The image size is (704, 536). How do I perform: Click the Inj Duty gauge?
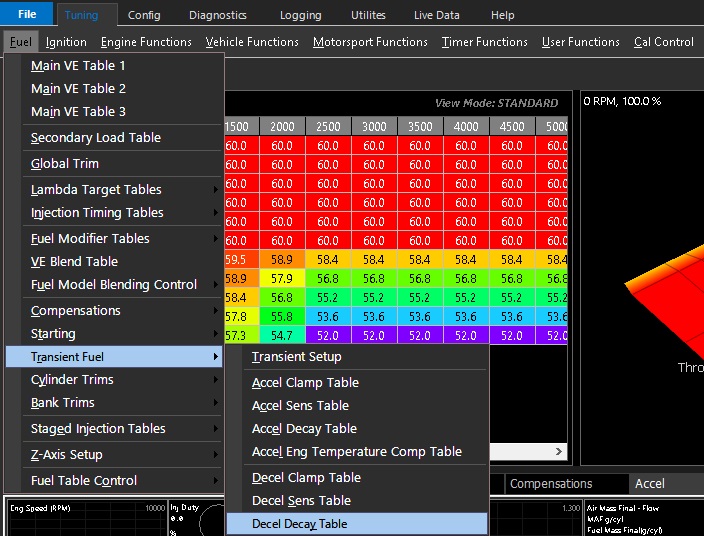click(197, 518)
